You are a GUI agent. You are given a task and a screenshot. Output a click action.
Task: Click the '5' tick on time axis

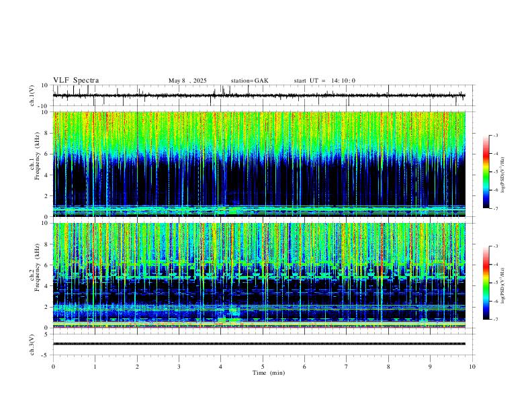point(263,367)
